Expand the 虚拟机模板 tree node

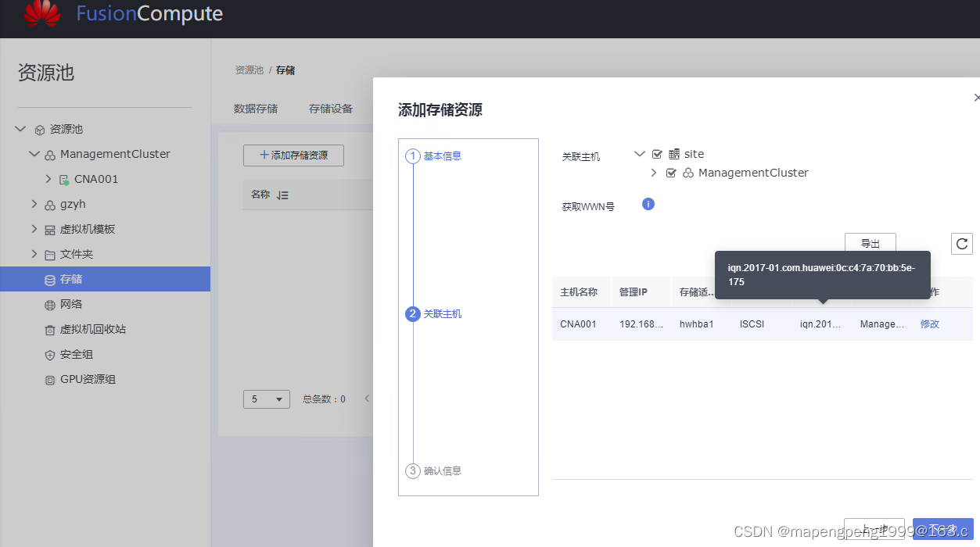(34, 229)
